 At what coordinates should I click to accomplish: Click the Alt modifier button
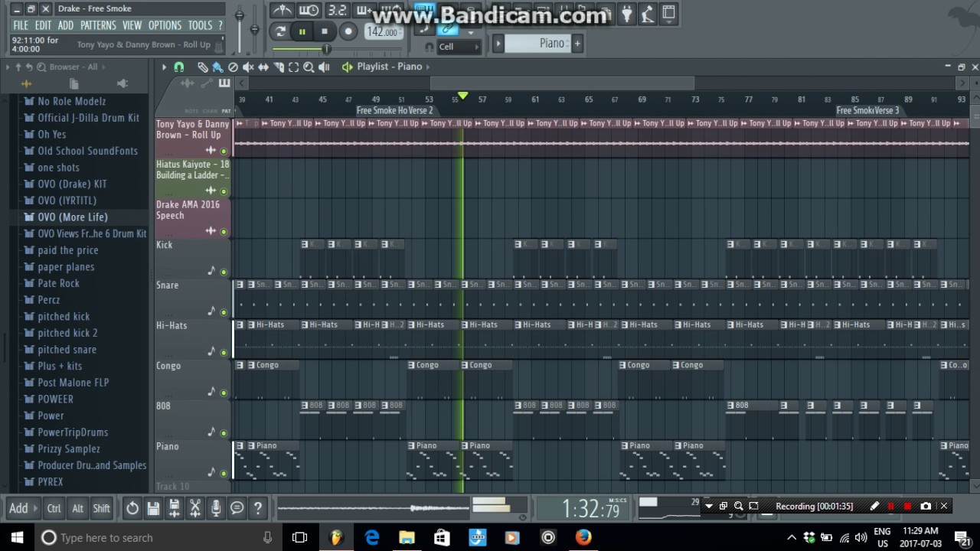(77, 508)
